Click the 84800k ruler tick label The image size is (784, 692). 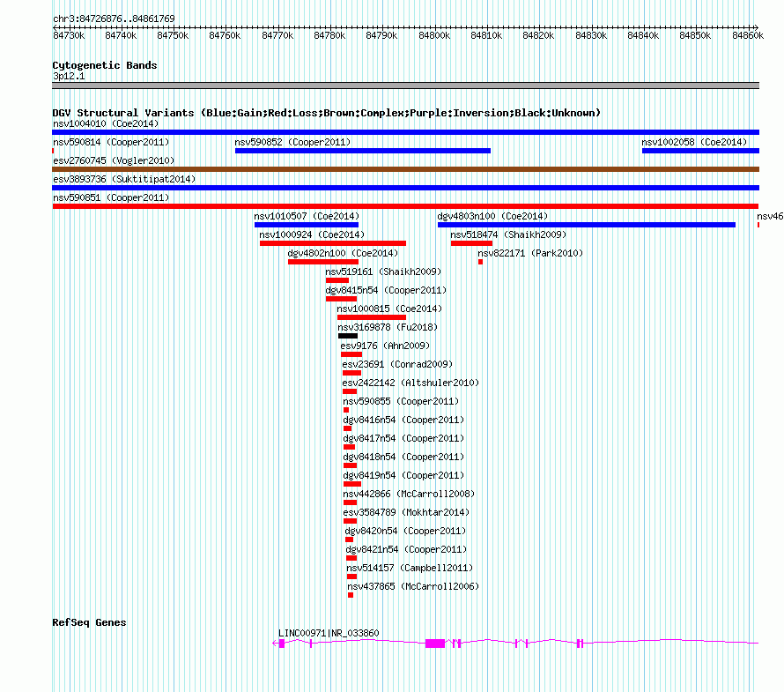434,35
